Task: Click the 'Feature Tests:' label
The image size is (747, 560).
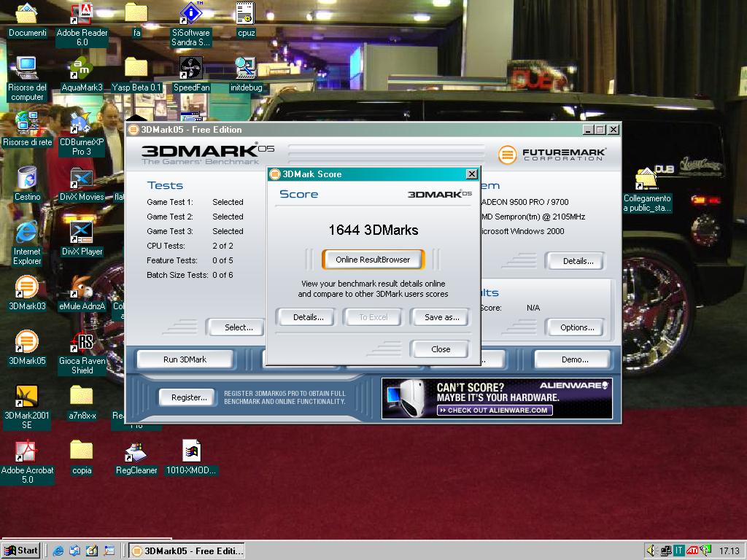Action: pyautogui.click(x=172, y=260)
